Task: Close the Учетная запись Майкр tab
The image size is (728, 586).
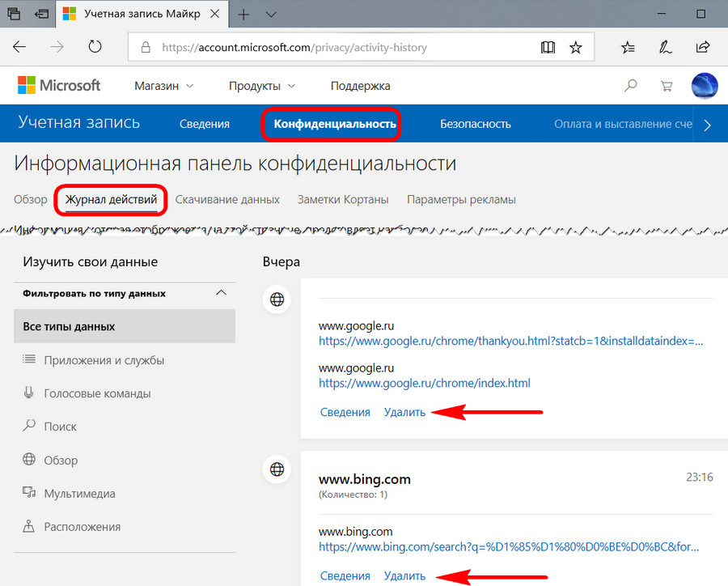Action: (x=214, y=14)
